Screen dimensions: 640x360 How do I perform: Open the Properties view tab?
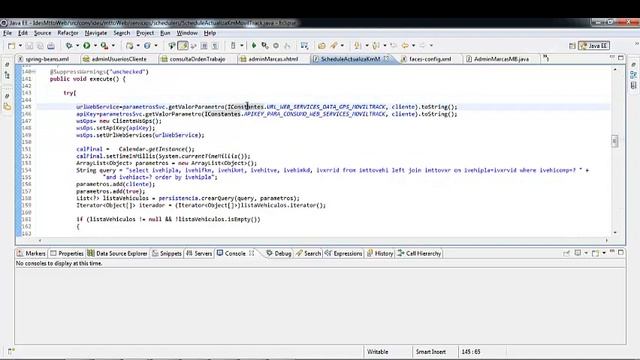point(67,253)
